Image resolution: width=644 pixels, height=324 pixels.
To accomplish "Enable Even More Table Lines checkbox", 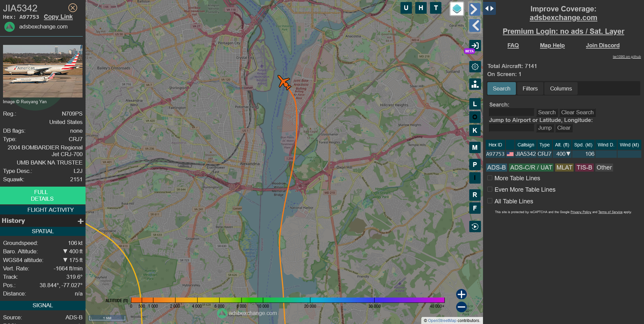I will click(x=490, y=189).
